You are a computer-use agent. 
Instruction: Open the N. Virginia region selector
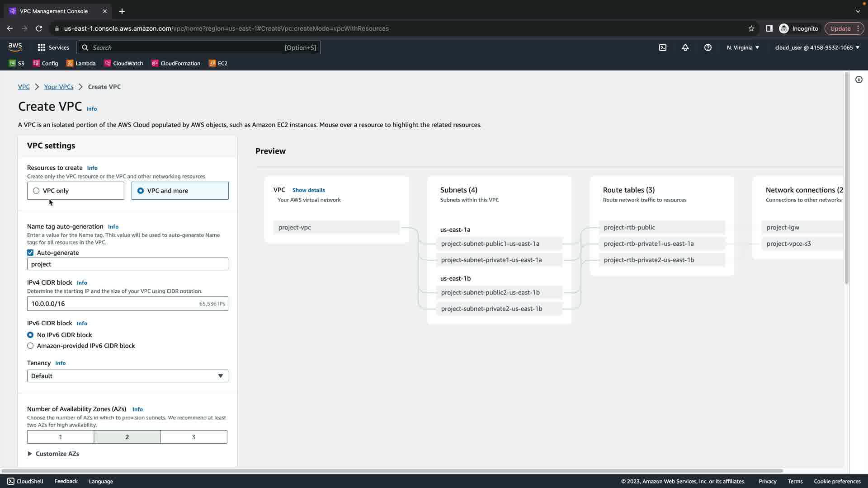(x=742, y=47)
